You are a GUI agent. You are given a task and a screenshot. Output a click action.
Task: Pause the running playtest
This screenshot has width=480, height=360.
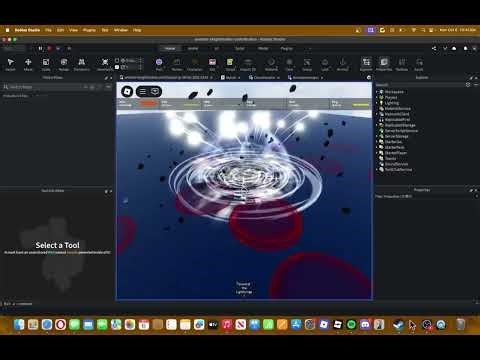(x=40, y=48)
